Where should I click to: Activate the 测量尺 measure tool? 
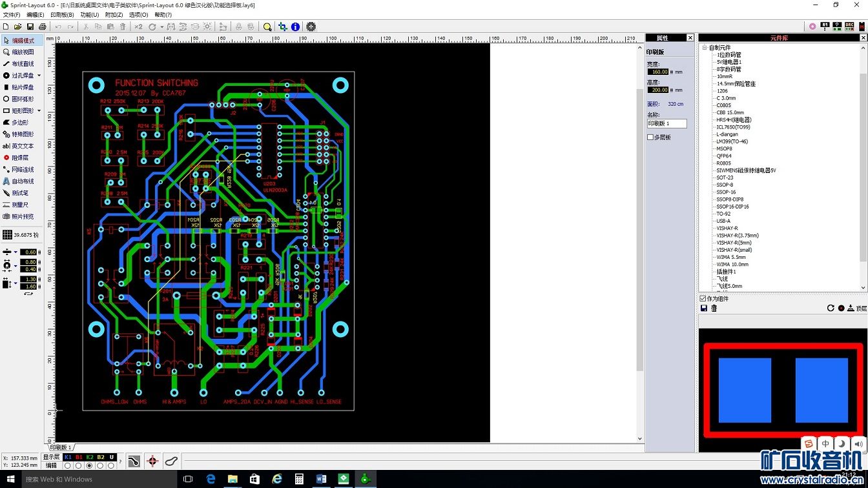pos(19,205)
